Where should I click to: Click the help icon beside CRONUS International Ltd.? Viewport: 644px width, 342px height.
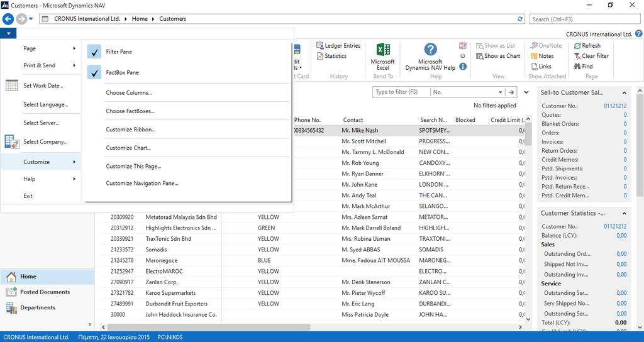(x=639, y=34)
